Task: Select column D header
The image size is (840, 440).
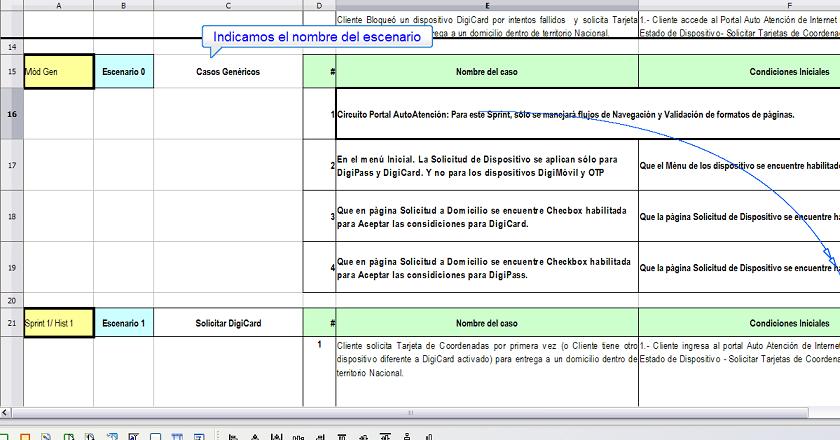Action: coord(319,5)
